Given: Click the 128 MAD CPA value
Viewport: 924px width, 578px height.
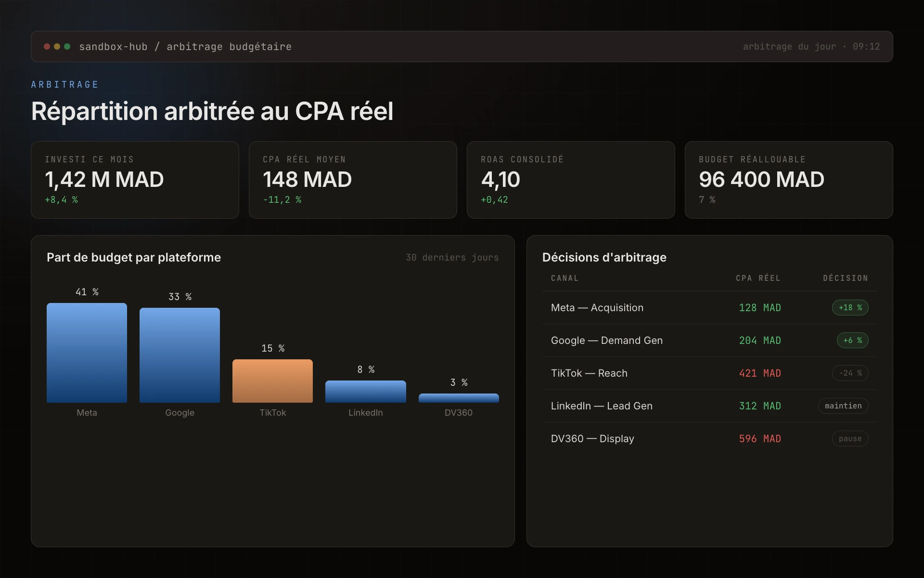Looking at the screenshot, I should click(760, 308).
